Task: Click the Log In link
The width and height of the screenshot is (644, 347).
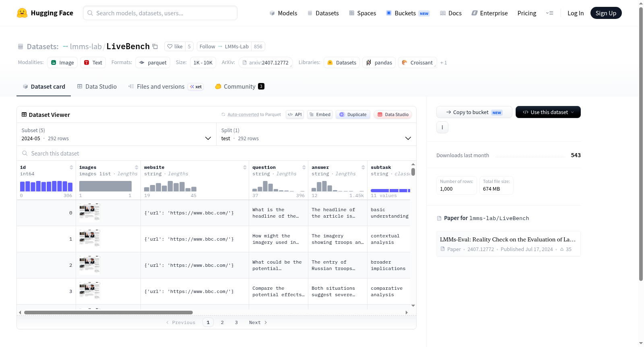Action: point(576,13)
